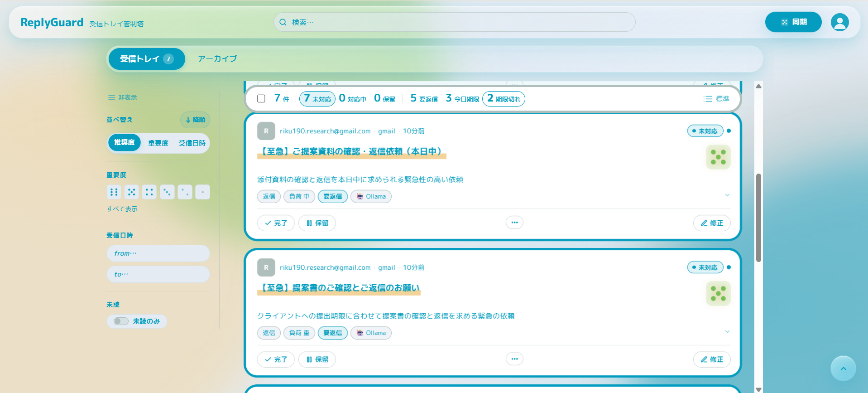Switch to the アーカイブ tab

point(217,59)
